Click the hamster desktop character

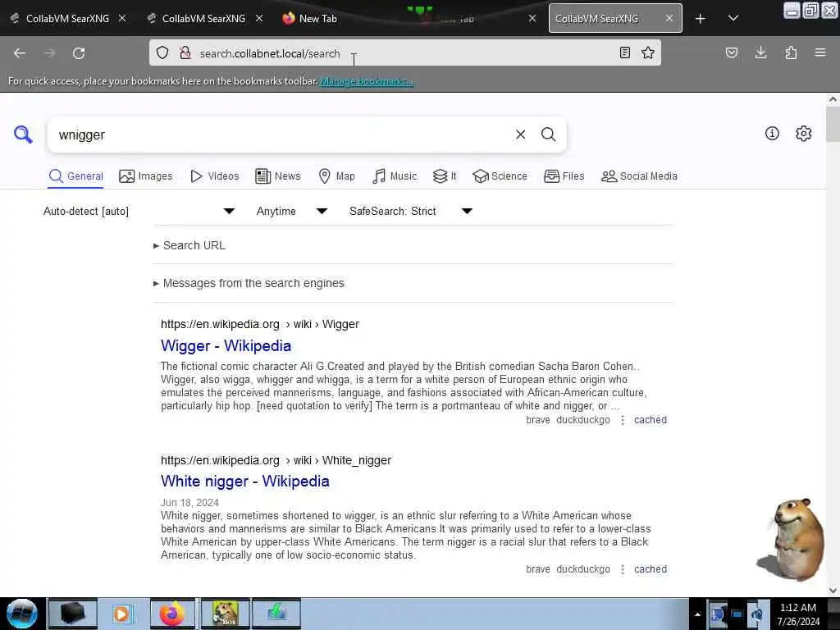click(x=792, y=539)
